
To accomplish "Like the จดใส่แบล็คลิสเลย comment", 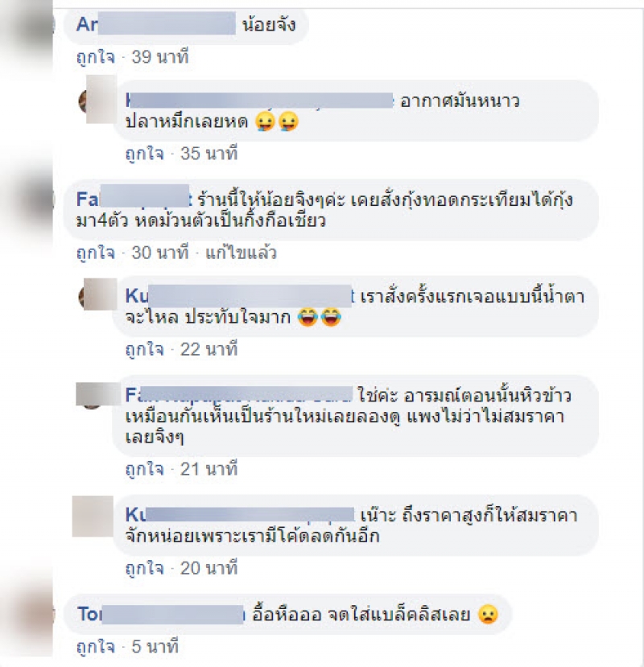I will [x=96, y=647].
